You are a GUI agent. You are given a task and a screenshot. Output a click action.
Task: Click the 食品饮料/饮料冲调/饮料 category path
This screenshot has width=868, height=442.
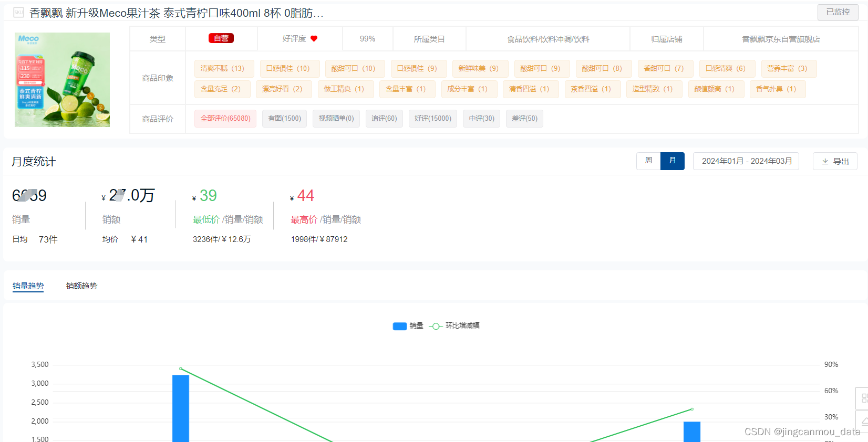click(x=548, y=39)
